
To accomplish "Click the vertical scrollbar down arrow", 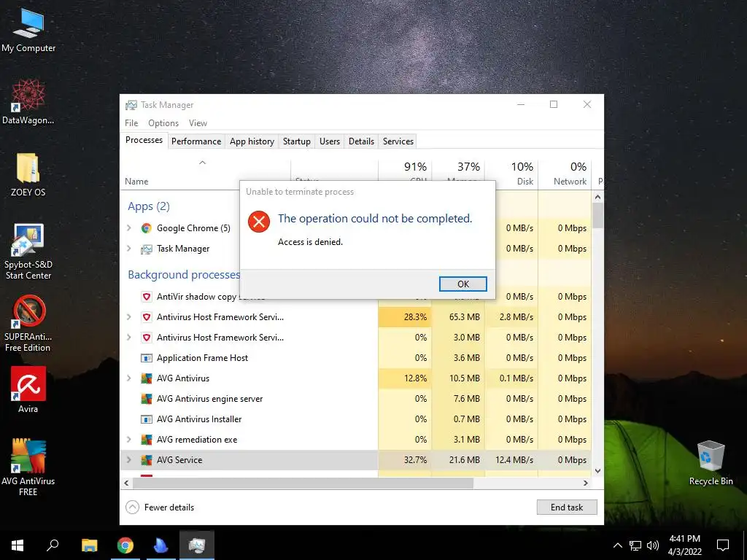I will click(598, 471).
